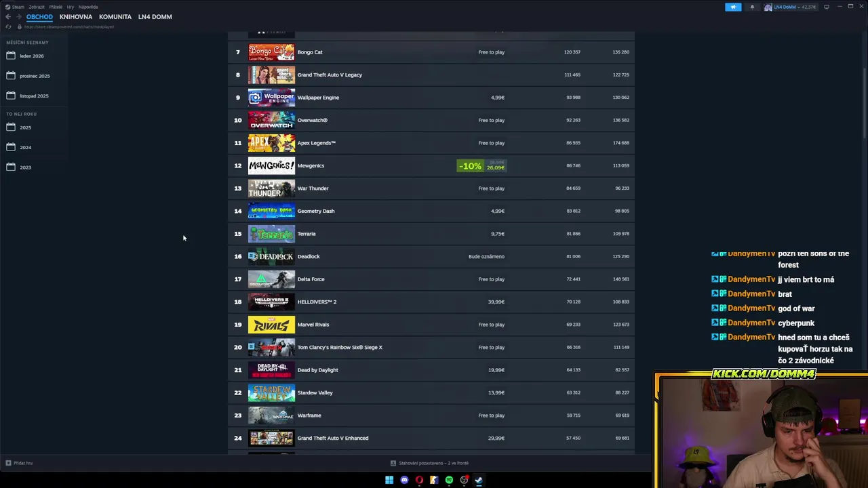The width and height of the screenshot is (868, 488).
Task: Open Opera browser from the taskbar
Action: (x=419, y=480)
